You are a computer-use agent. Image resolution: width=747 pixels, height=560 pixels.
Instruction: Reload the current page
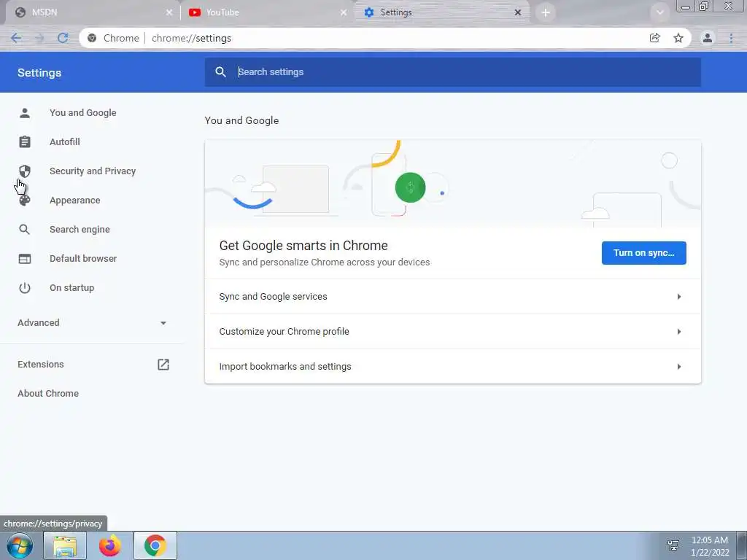click(63, 38)
